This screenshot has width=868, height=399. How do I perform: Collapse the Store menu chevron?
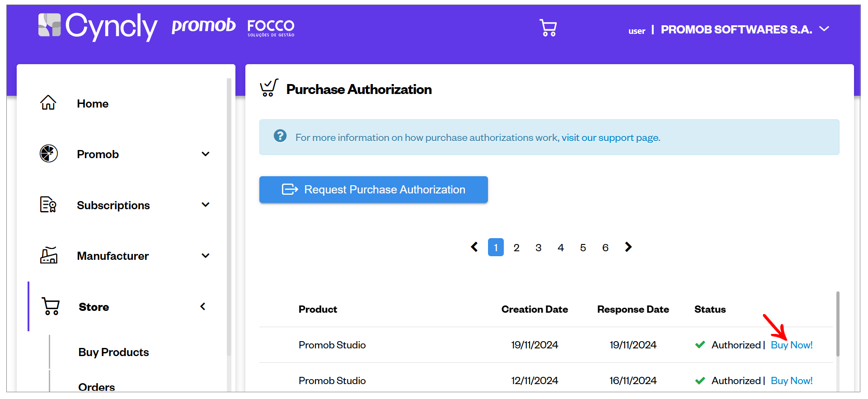coord(203,306)
